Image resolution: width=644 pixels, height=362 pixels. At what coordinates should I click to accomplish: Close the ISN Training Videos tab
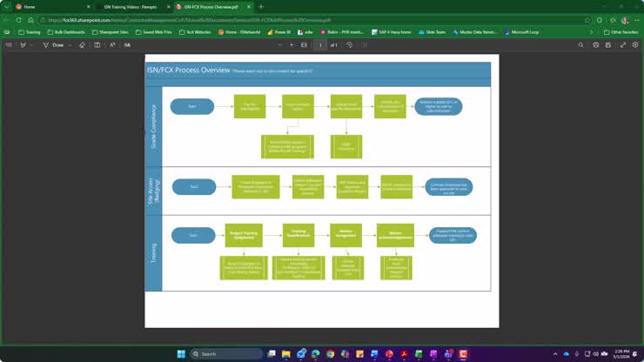168,7
